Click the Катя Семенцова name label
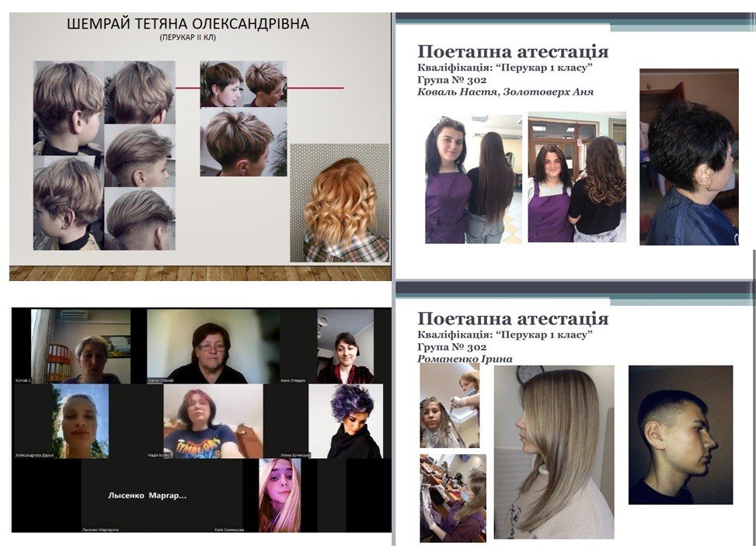Viewport: 756px width, 552px height. pos(229,529)
